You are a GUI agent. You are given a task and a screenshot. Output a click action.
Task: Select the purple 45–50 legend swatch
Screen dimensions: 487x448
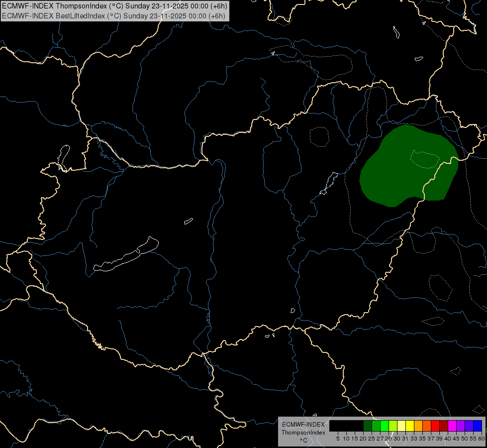pos(461,426)
